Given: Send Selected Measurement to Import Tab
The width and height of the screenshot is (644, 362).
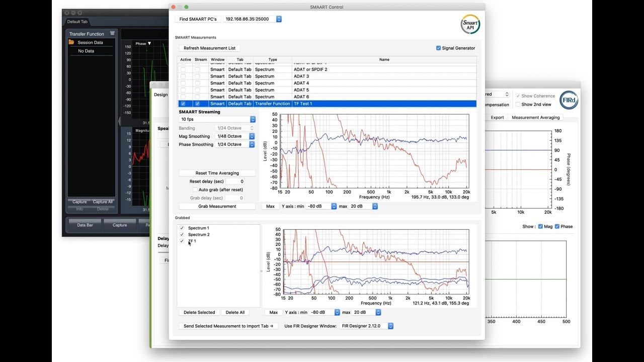Looking at the screenshot, I should (x=228, y=326).
